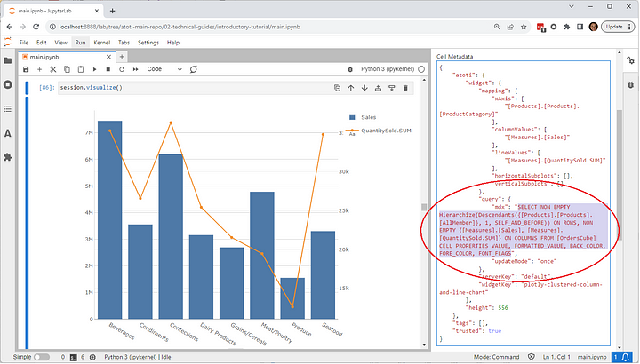Copy the selected cell in toolbar
Screen dimensions: 640x364
pyautogui.click(x=67, y=69)
